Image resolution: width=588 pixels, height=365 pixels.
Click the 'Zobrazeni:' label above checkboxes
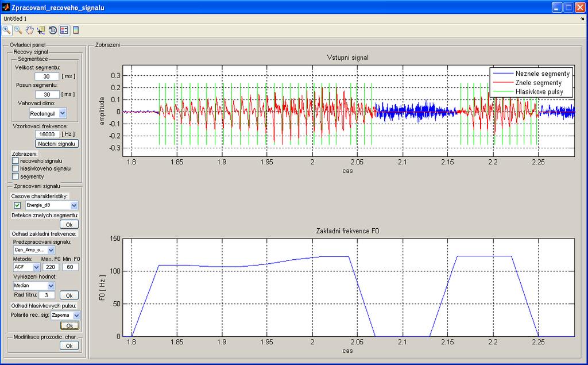coord(25,153)
